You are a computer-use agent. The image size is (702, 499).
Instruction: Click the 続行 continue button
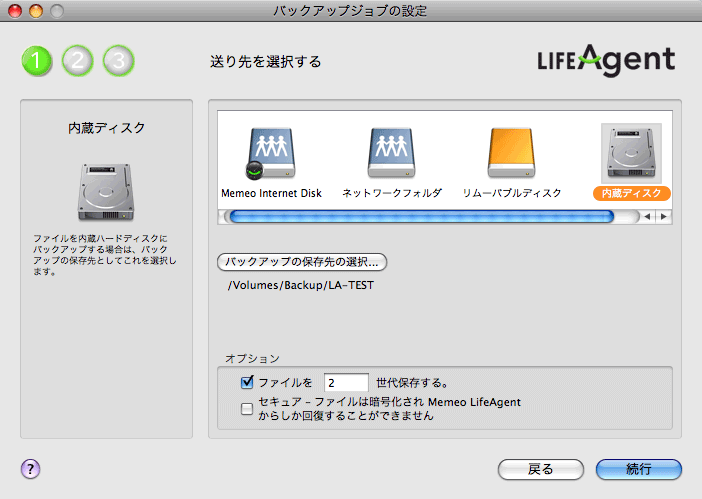pos(639,469)
